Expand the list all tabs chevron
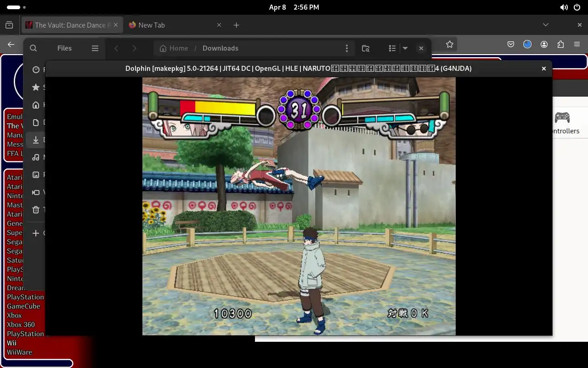 click(x=546, y=25)
